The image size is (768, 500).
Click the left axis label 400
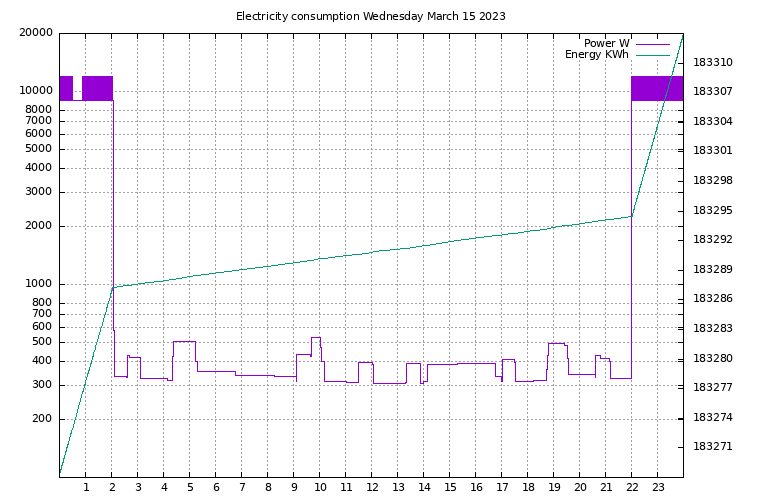tap(42, 361)
